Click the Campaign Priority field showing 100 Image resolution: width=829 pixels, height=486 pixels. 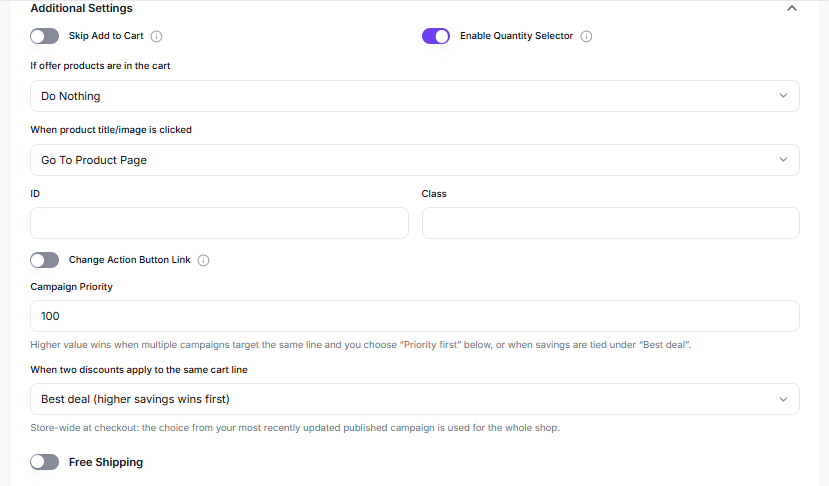(x=414, y=316)
